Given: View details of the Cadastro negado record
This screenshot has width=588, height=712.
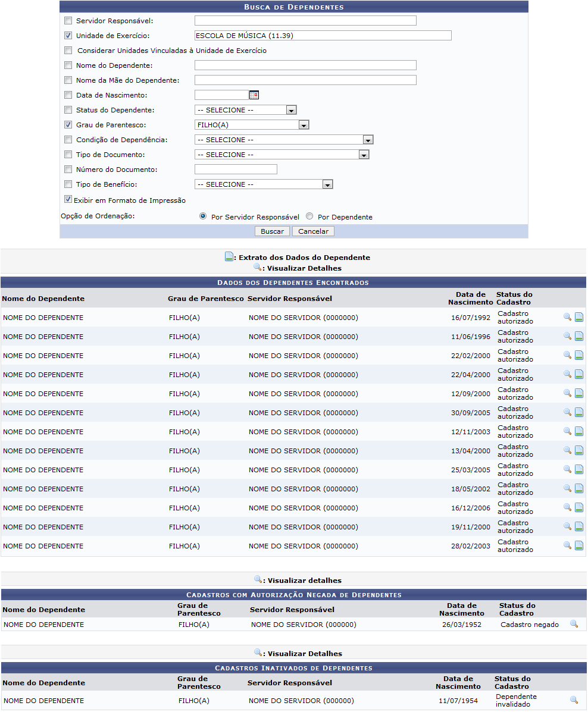Looking at the screenshot, I should pyautogui.click(x=574, y=624).
